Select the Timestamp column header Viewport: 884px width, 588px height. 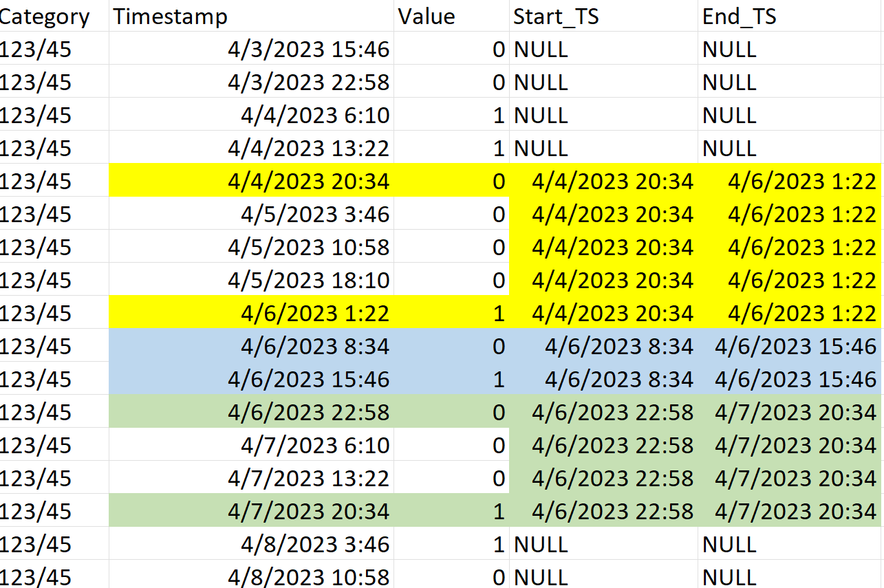coord(169,17)
